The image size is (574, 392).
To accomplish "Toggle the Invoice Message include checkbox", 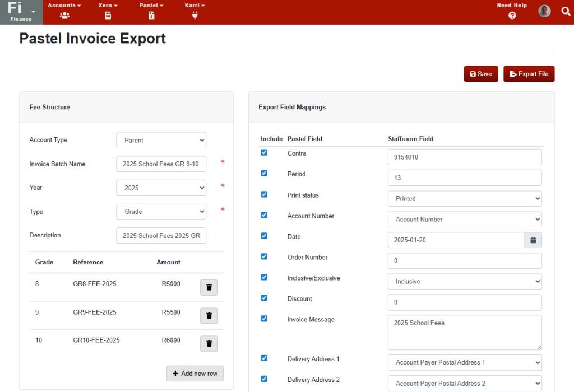I will pyautogui.click(x=264, y=319).
